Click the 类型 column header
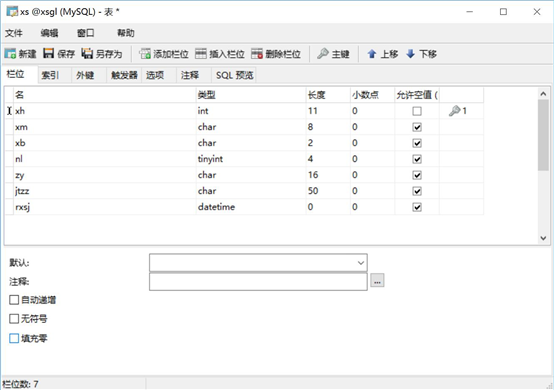This screenshot has height=390, width=554. tap(251, 95)
